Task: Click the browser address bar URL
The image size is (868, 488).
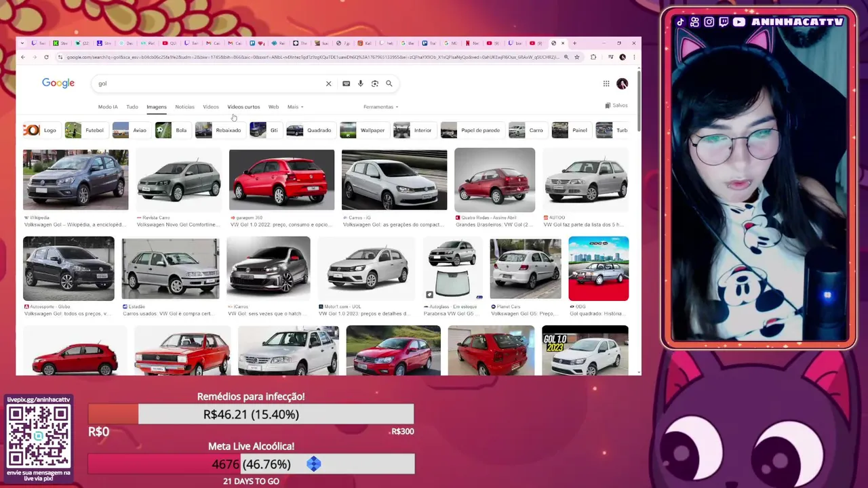Action: pos(312,57)
